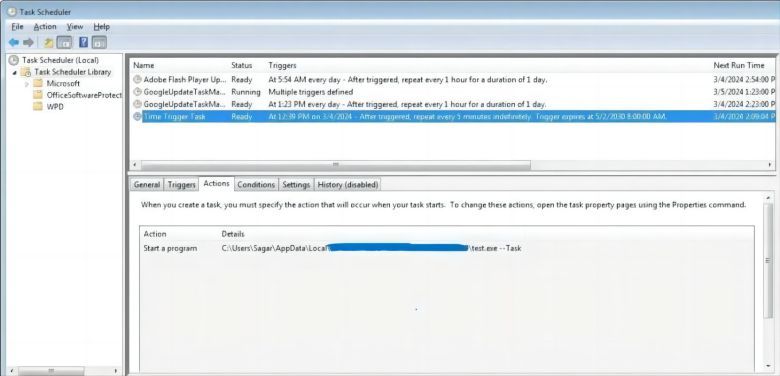Click the Task Scheduler Library folder icon
This screenshot has width=780, height=376.
(26, 72)
